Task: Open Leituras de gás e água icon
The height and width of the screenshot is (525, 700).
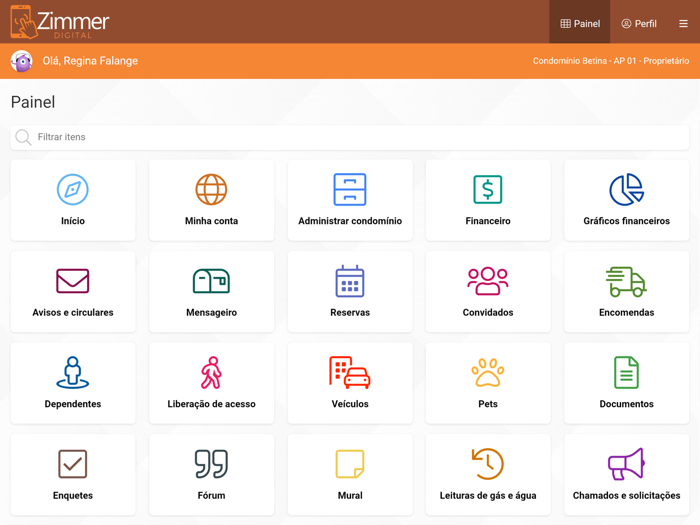Action: coord(488,464)
